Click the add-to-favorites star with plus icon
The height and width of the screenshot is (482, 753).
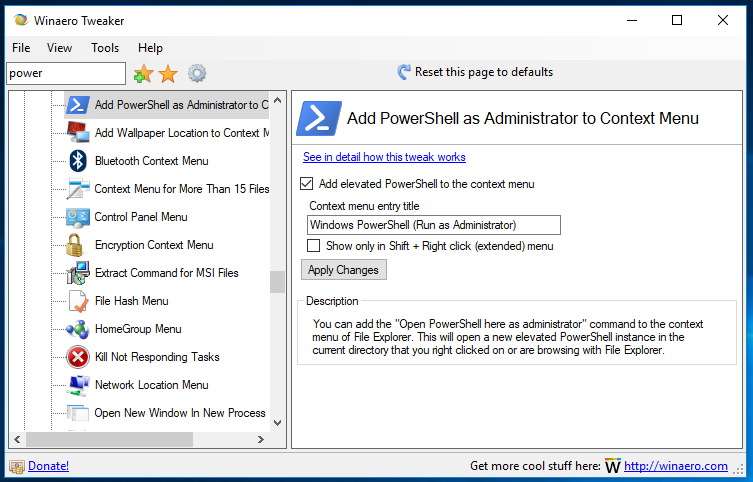point(143,73)
